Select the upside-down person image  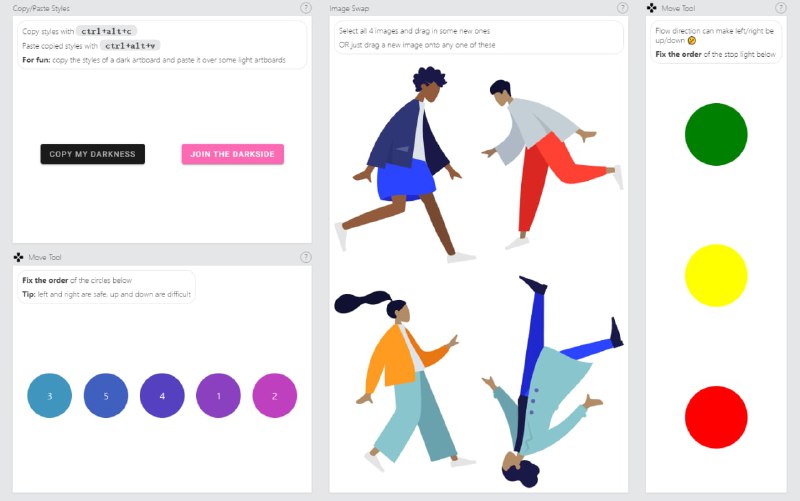(553, 381)
